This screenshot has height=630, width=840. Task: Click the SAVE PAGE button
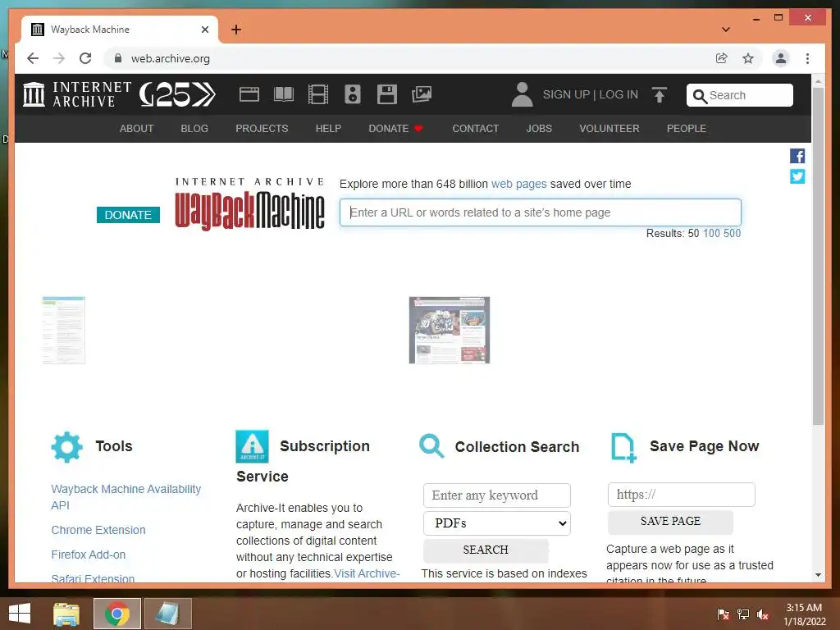point(670,521)
